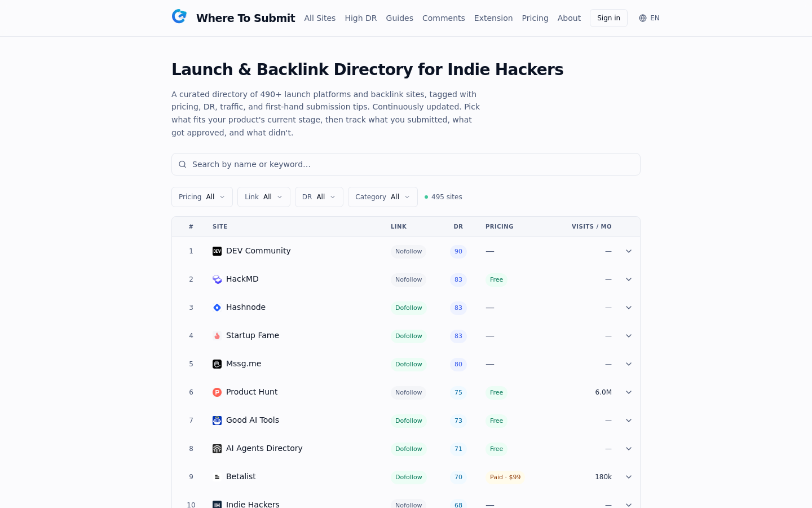Expand the DEV Community row

(x=629, y=251)
